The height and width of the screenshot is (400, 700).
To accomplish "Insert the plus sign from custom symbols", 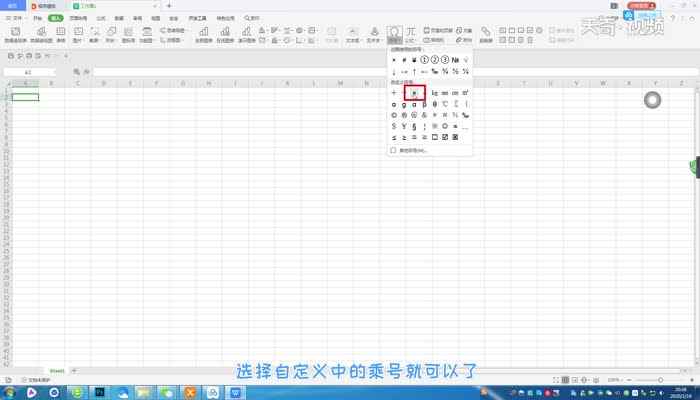I will click(x=394, y=92).
